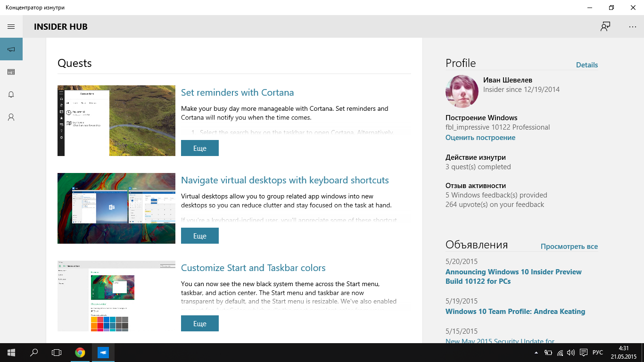Viewport: 644px width, 362px height.
Task: Click the feedback person icon in header
Action: coord(605,27)
